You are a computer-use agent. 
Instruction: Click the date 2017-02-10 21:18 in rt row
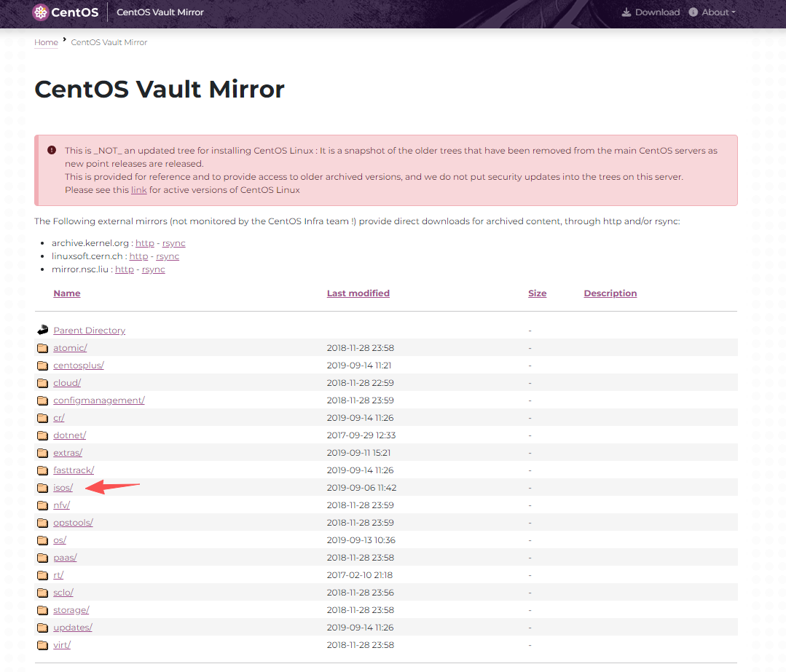(x=359, y=575)
